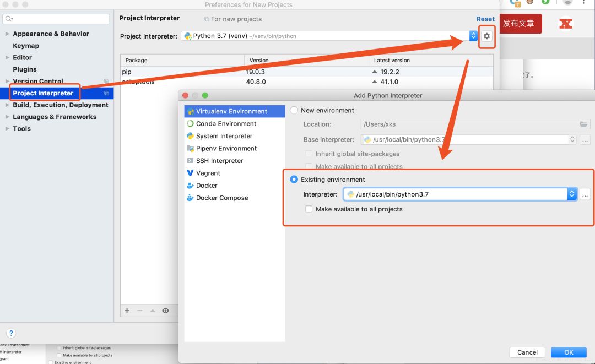Image resolution: width=595 pixels, height=364 pixels.
Task: Tick Make available to all projects under Interpreter
Action: [x=309, y=209]
